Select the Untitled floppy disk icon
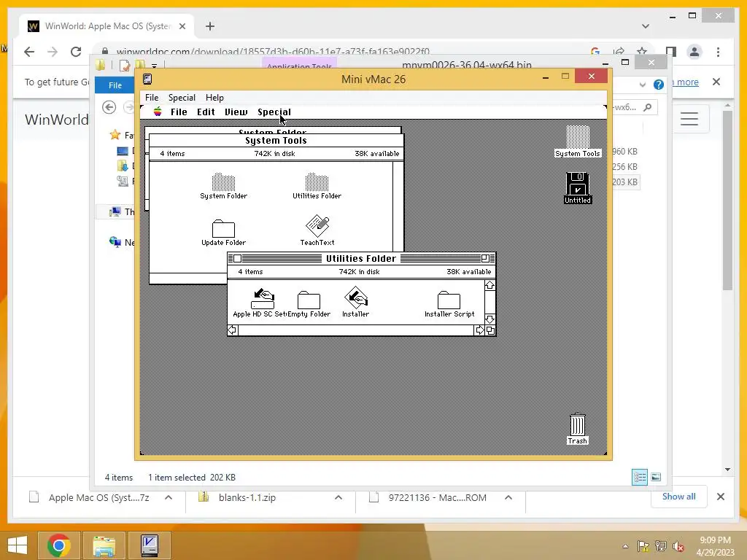This screenshot has height=560, width=747. coord(578,188)
